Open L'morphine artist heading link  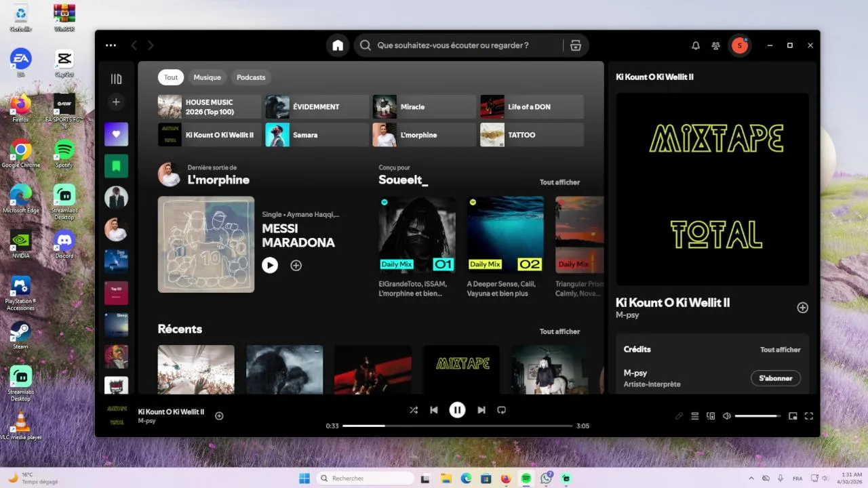[218, 180]
